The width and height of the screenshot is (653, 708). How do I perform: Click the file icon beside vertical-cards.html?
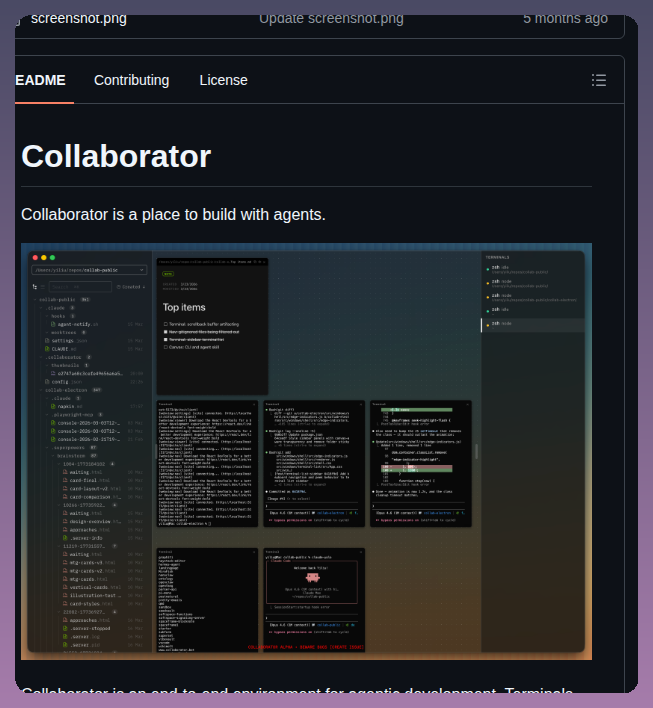point(65,587)
